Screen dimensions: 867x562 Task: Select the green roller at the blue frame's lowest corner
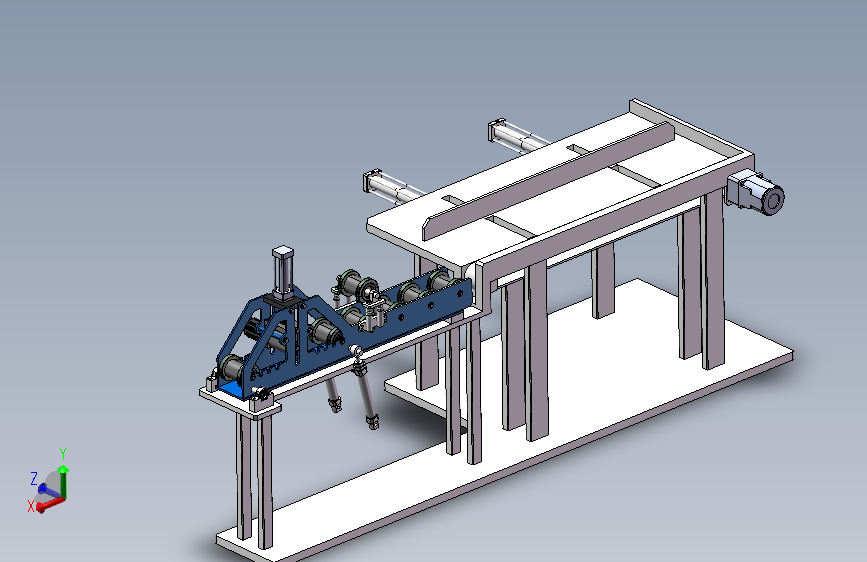(232, 367)
